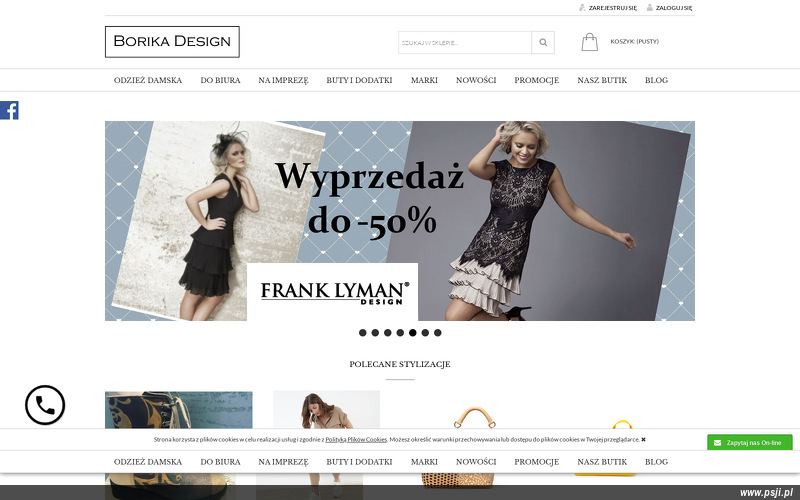Open 'Marki' in top menu

(424, 80)
